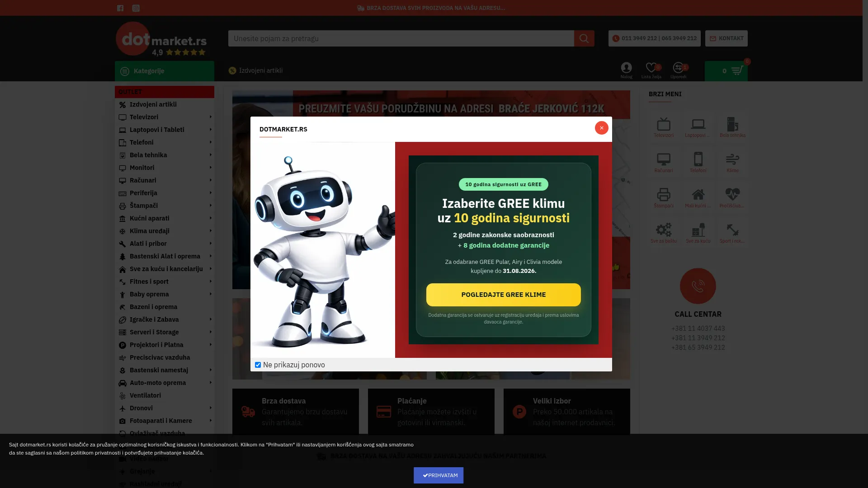
Task: Click call center number +381 11 4037 443
Action: click(698, 328)
